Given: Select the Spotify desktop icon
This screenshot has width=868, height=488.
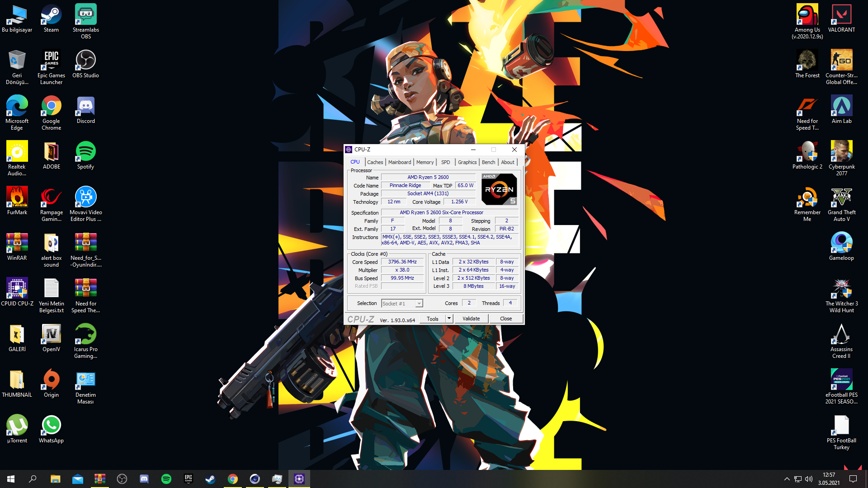Looking at the screenshot, I should [x=85, y=155].
